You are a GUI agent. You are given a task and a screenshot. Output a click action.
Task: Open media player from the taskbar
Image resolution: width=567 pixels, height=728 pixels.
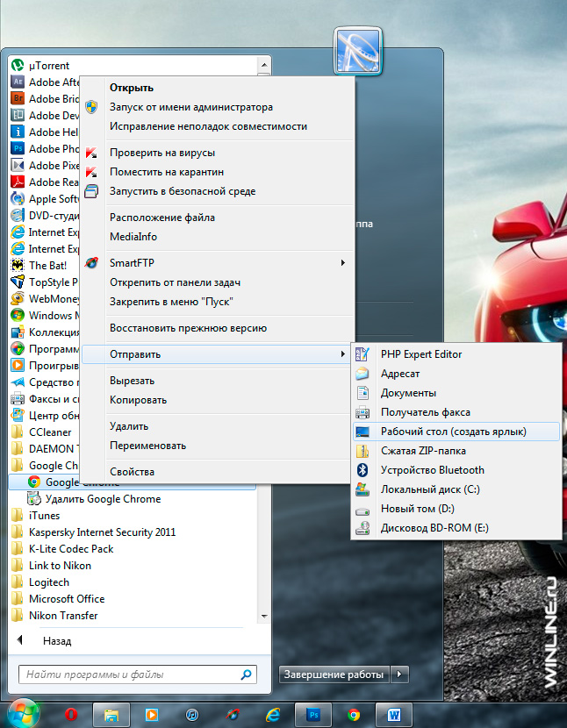[x=152, y=714]
